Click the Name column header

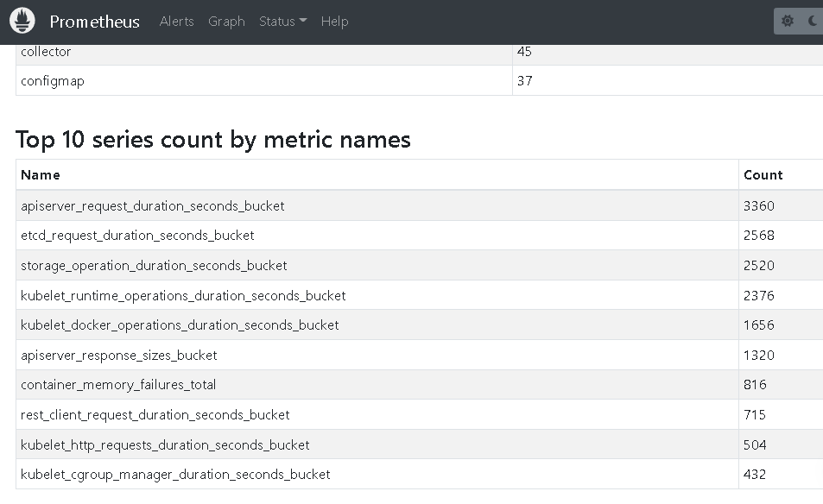point(41,174)
